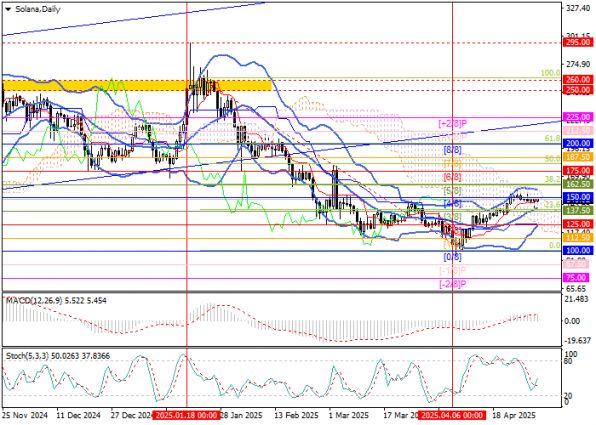The width and height of the screenshot is (596, 425).
Task: Select the 260.00 red price label
Action: (x=578, y=80)
